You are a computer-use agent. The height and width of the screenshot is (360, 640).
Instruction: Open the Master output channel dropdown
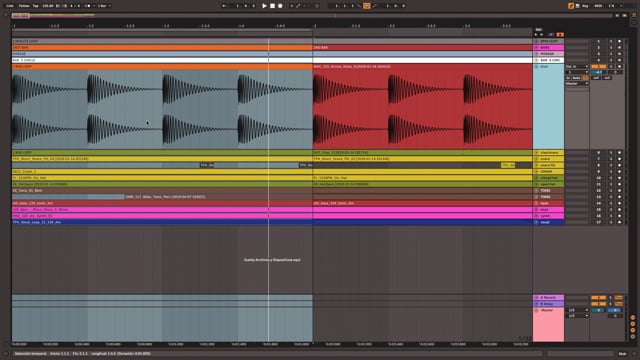tap(577, 316)
